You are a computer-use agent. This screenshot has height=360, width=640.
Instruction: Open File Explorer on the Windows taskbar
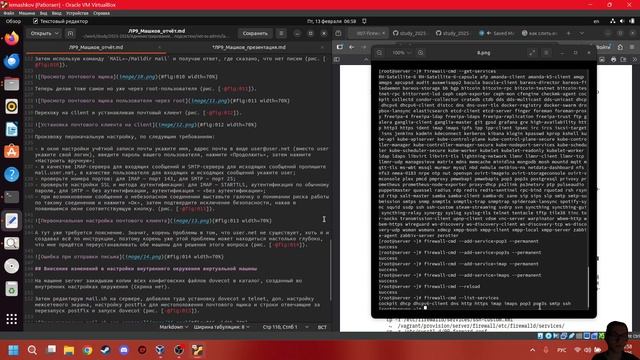point(69,350)
